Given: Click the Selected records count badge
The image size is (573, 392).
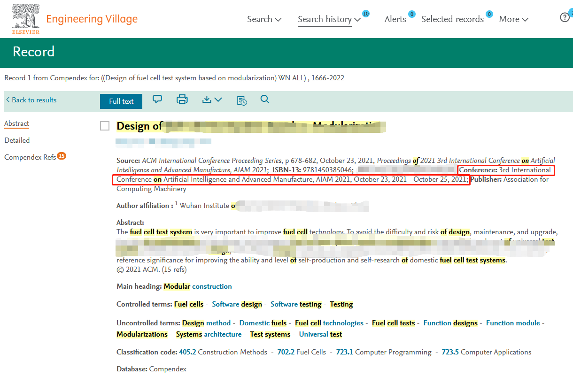Looking at the screenshot, I should [x=489, y=14].
